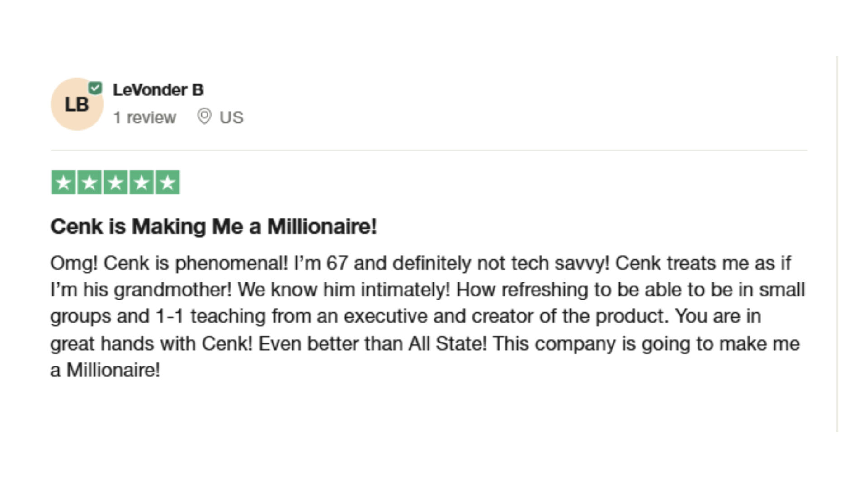
Task: Click the second green rating star
Action: (x=90, y=183)
